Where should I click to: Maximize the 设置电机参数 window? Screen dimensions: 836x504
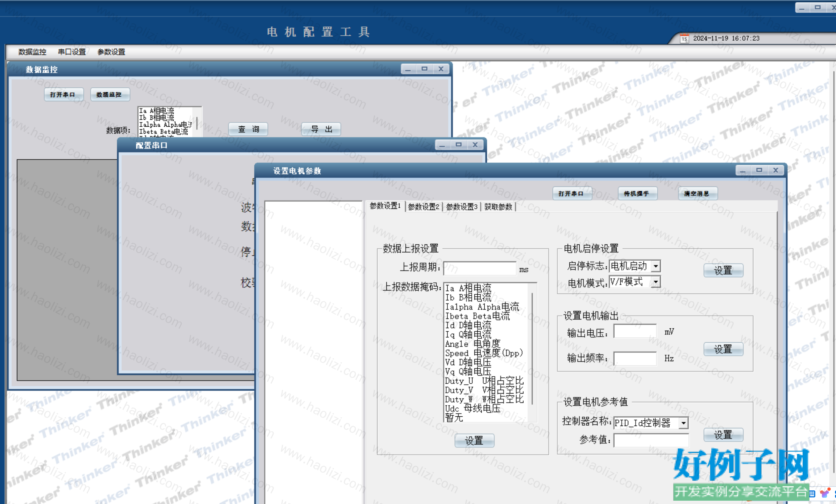click(x=759, y=170)
